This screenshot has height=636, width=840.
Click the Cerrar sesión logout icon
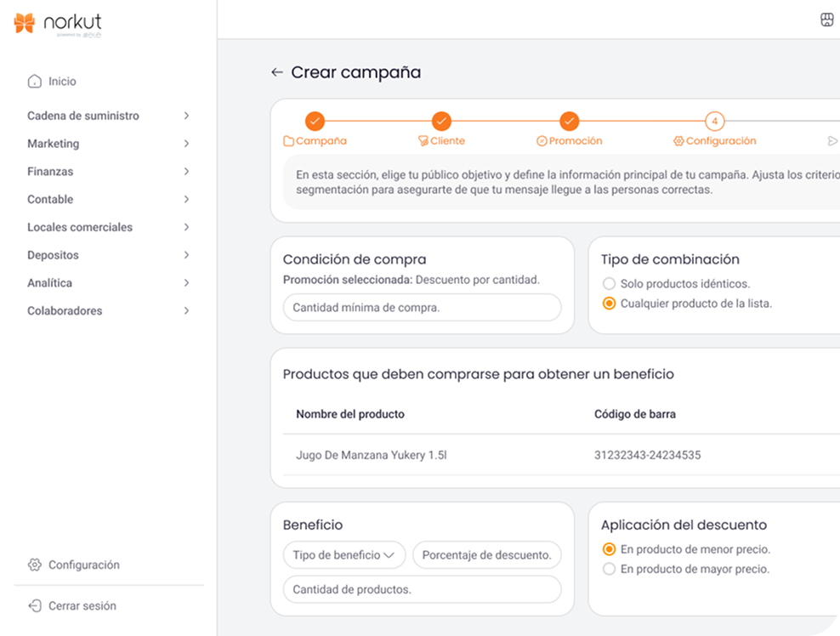34,606
